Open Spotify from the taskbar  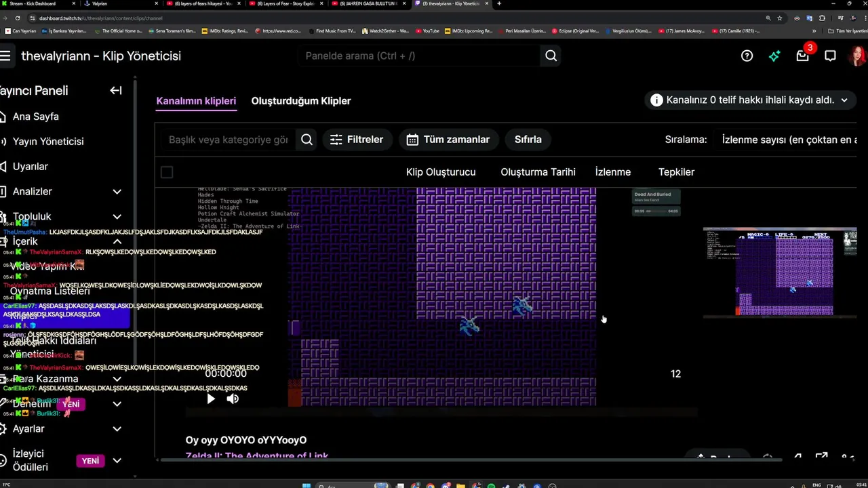pos(491,485)
